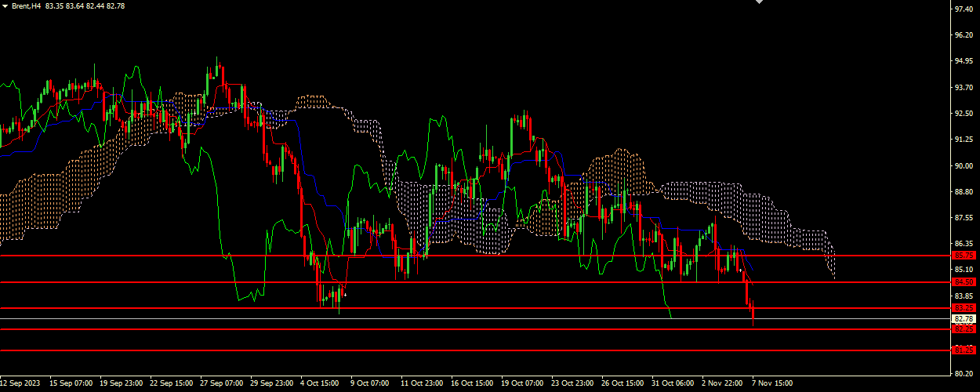The height and width of the screenshot is (392, 980).
Task: Click 94.95 on the price scale
Action: pos(964,61)
